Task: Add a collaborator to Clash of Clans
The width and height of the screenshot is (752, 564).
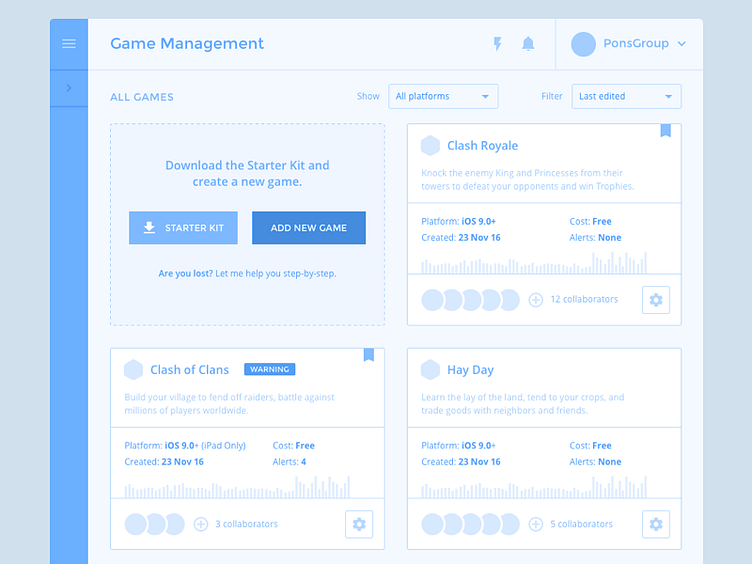Action: (201, 524)
